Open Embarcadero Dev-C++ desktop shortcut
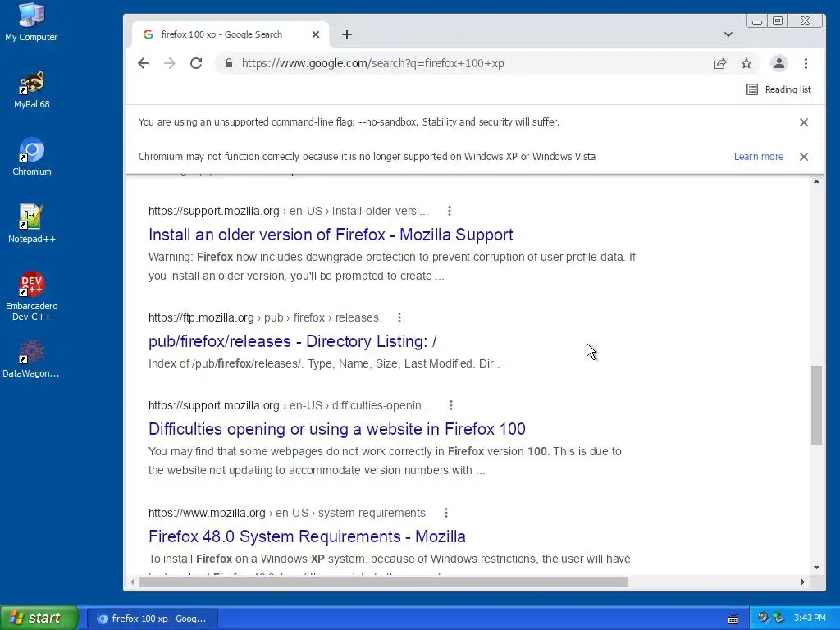840x630 pixels. pyautogui.click(x=31, y=296)
